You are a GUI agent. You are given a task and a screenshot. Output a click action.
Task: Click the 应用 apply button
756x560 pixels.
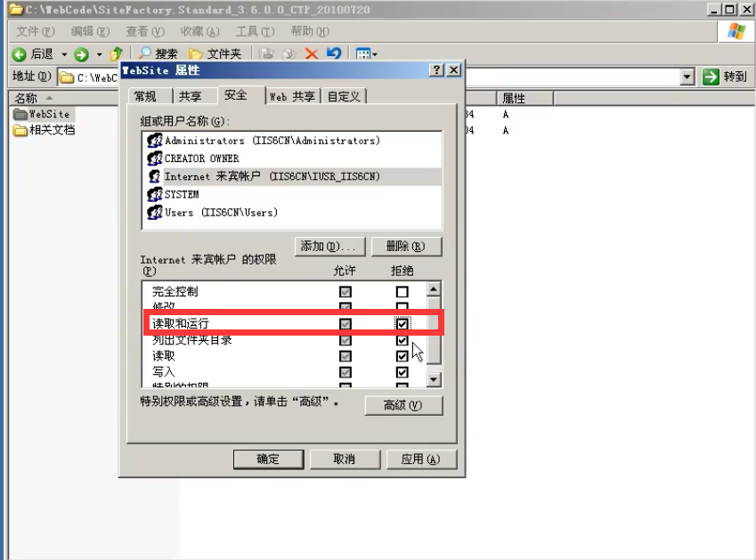tap(421, 459)
